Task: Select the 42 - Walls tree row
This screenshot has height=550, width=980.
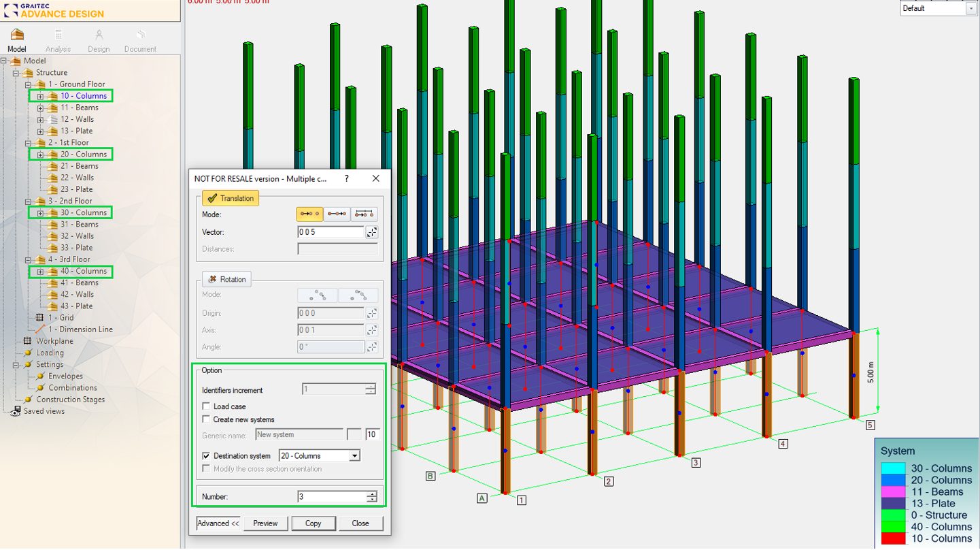Action: click(x=78, y=295)
